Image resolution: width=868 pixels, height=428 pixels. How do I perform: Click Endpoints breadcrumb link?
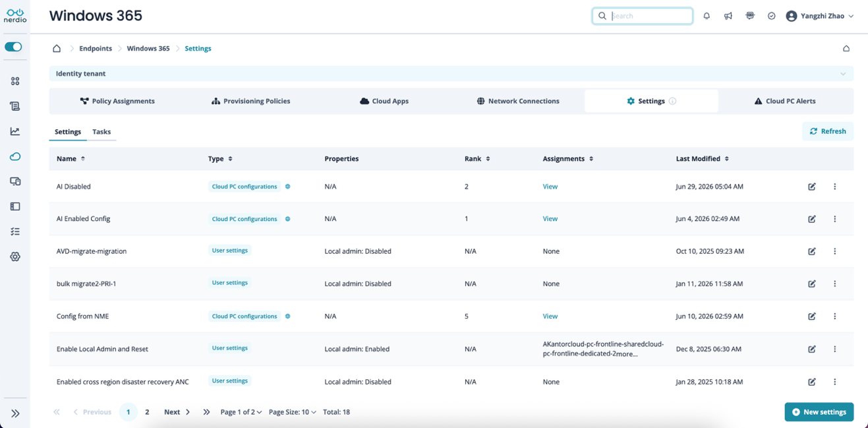pyautogui.click(x=96, y=48)
